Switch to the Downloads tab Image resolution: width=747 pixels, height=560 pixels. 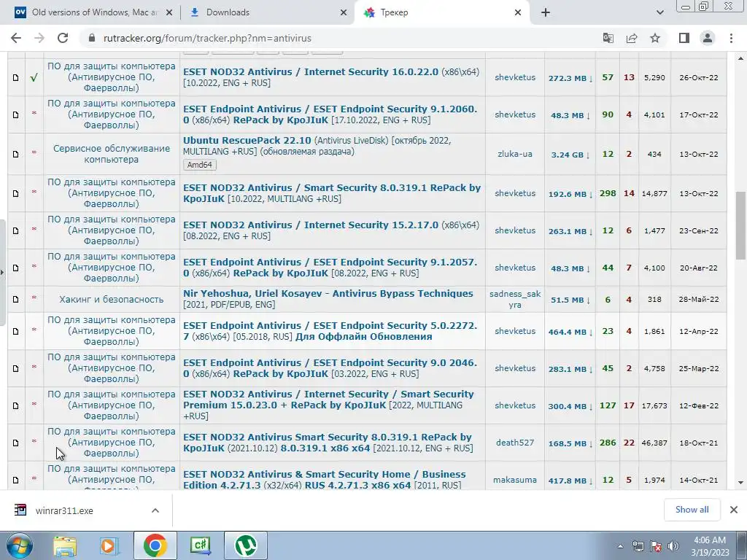click(x=228, y=12)
